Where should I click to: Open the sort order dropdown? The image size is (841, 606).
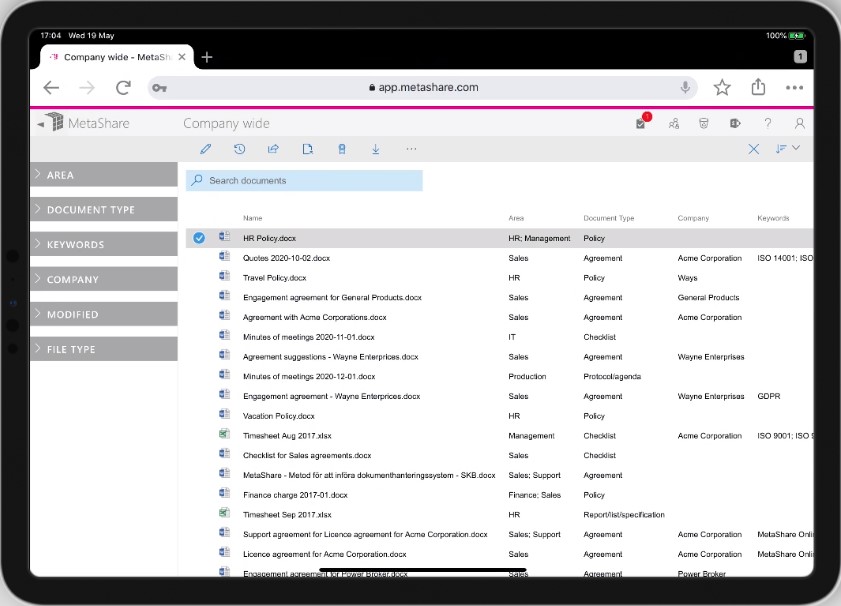[787, 148]
